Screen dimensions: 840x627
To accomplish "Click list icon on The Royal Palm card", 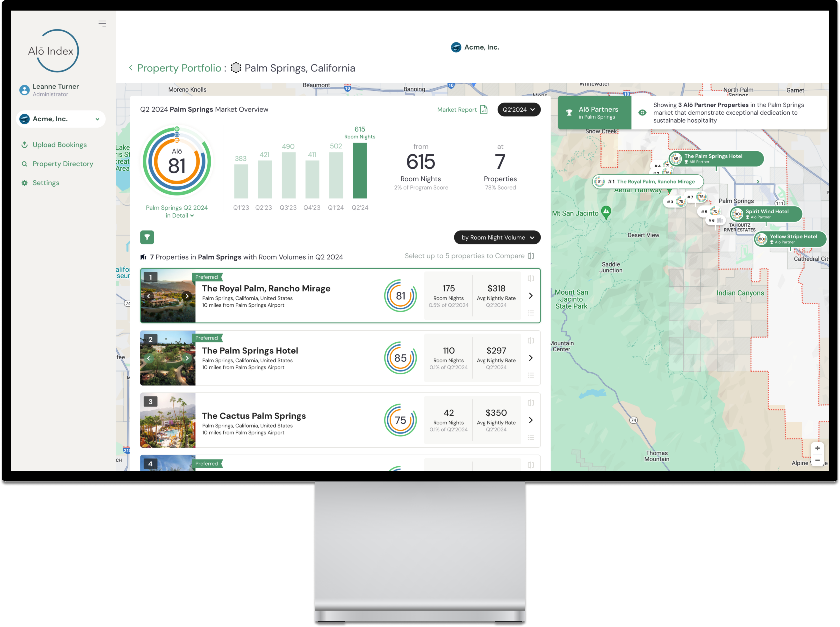I will click(531, 313).
